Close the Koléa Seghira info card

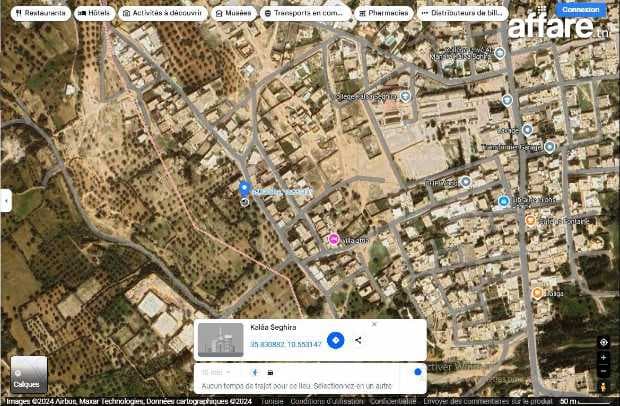click(x=374, y=324)
